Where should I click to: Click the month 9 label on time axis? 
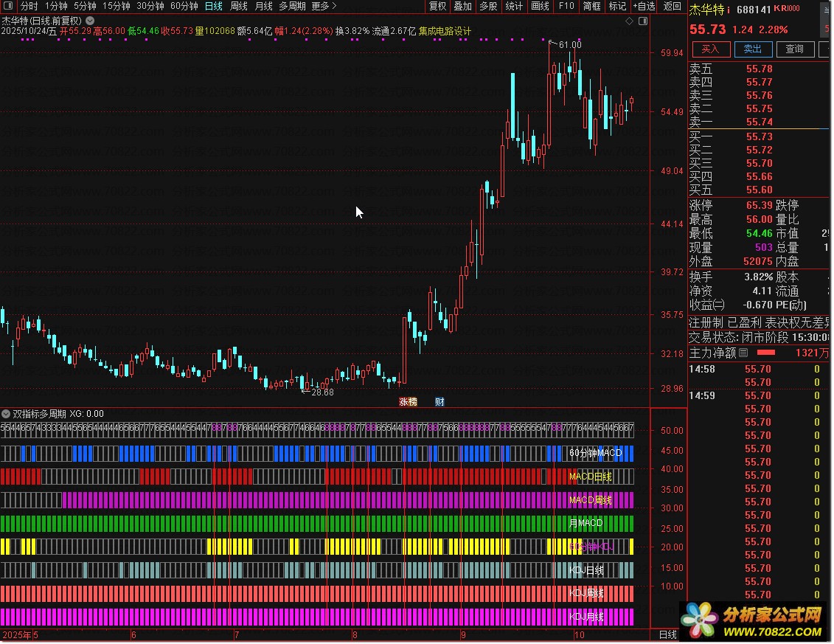coord(463,634)
